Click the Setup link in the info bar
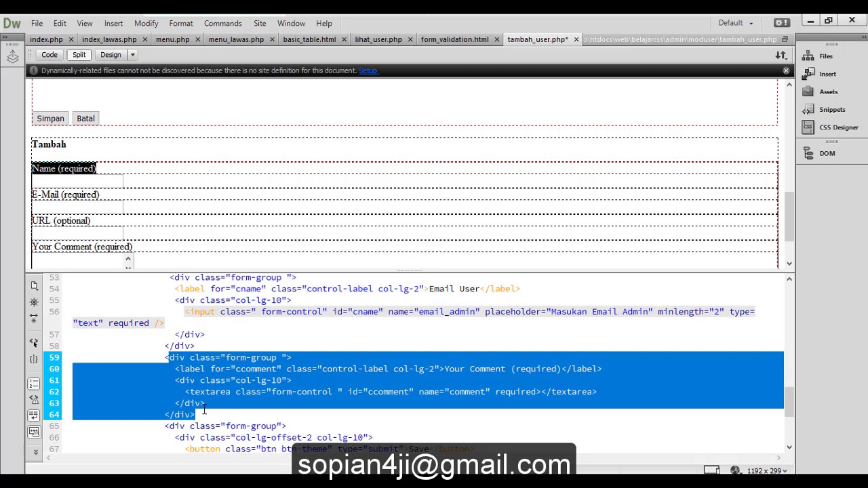 click(368, 70)
